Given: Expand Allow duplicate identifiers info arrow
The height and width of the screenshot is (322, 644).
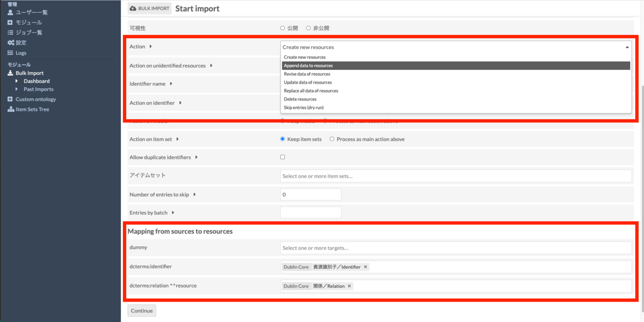Looking at the screenshot, I should [196, 157].
